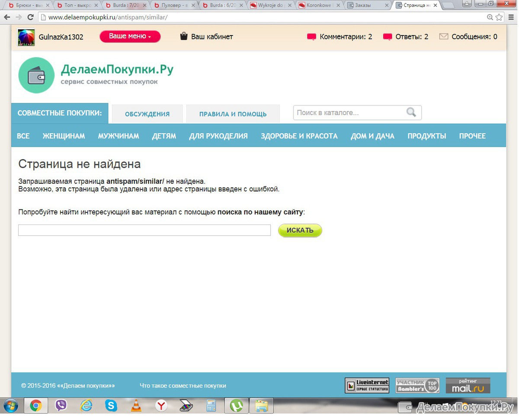
Task: Launch VLC media player from the taskbar
Action: tap(136, 406)
